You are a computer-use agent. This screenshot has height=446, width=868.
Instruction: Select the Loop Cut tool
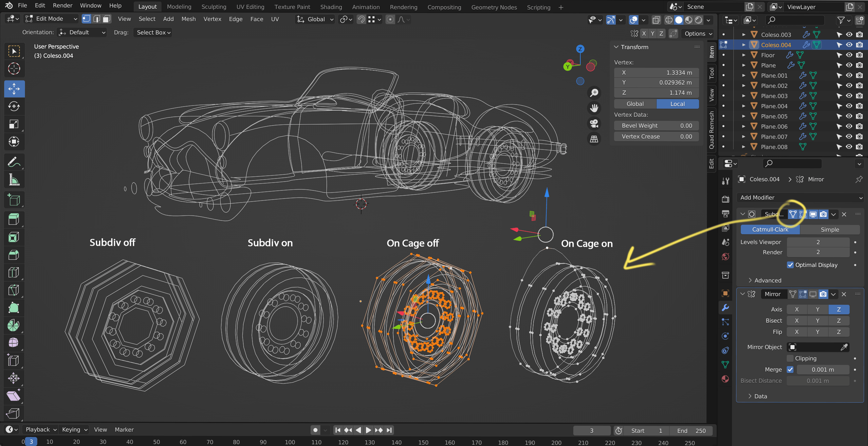(14, 272)
